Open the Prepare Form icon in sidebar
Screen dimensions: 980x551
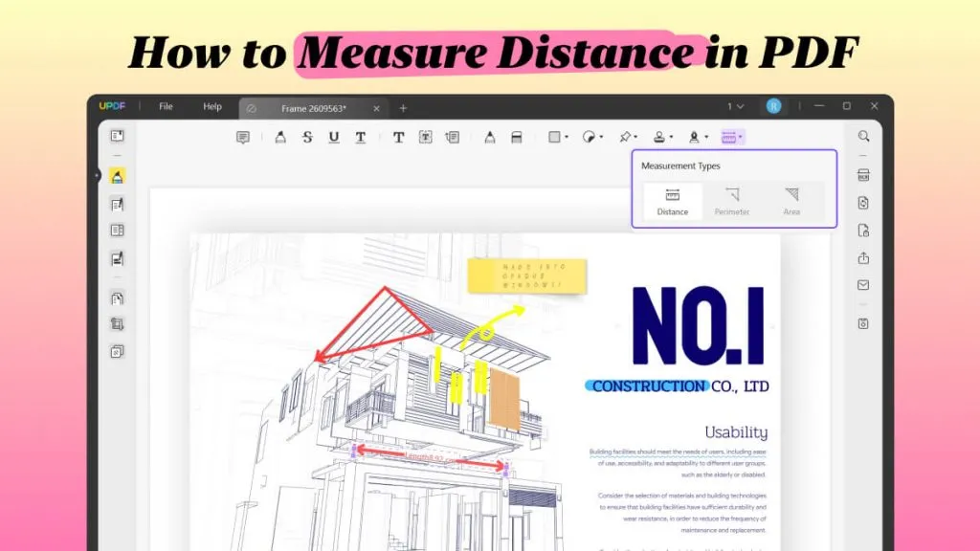coord(117,231)
